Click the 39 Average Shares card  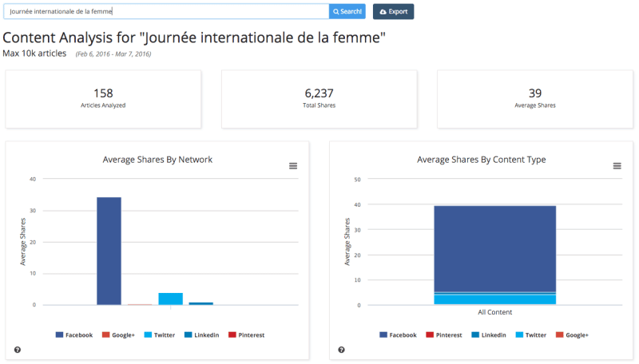[x=535, y=99]
